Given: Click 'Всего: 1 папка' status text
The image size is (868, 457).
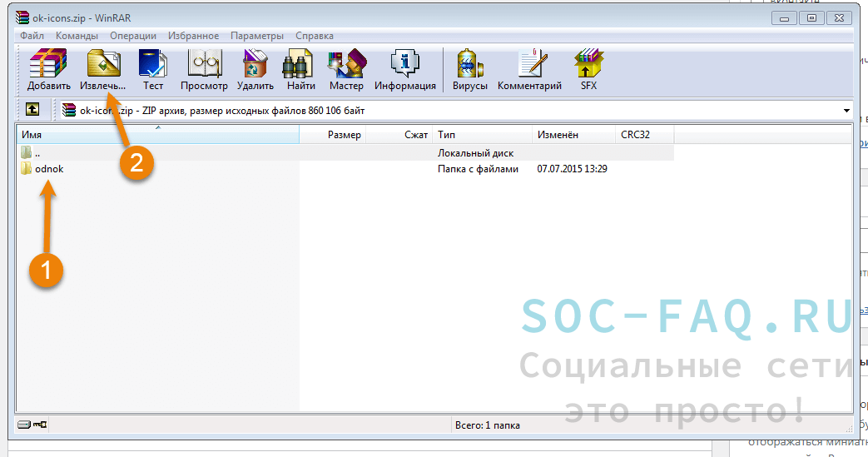Looking at the screenshot, I should (x=487, y=425).
